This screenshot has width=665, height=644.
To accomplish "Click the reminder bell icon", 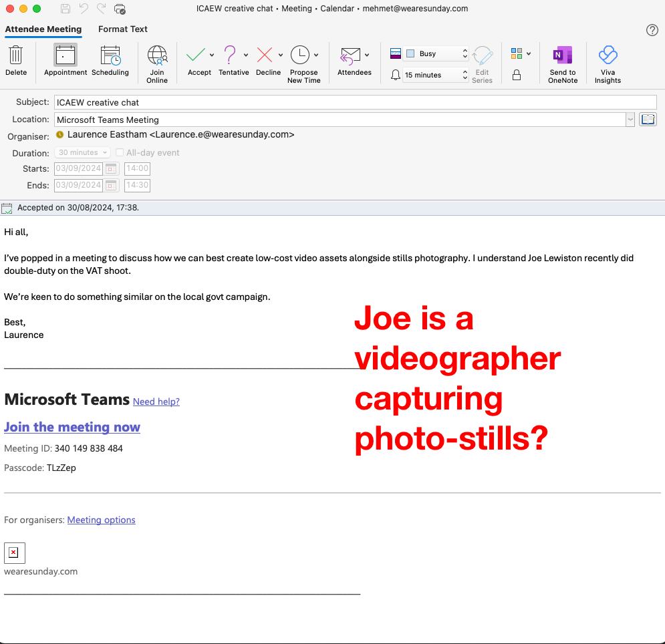I will pos(395,75).
